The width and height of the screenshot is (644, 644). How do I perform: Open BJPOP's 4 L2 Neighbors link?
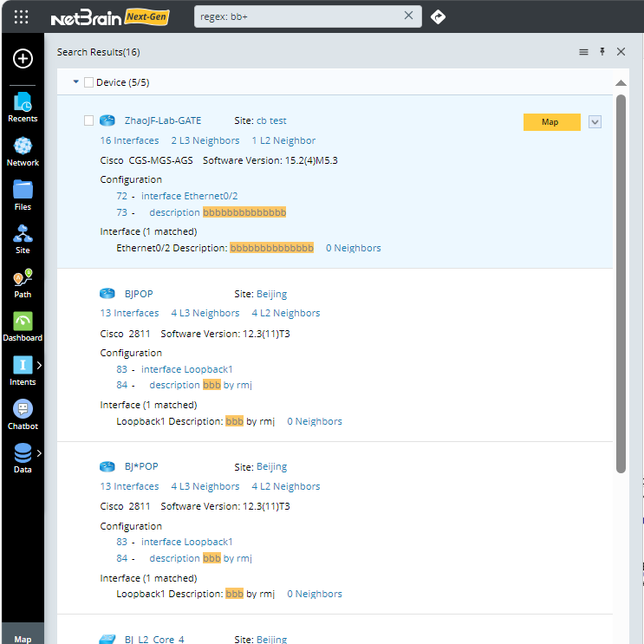coord(285,313)
